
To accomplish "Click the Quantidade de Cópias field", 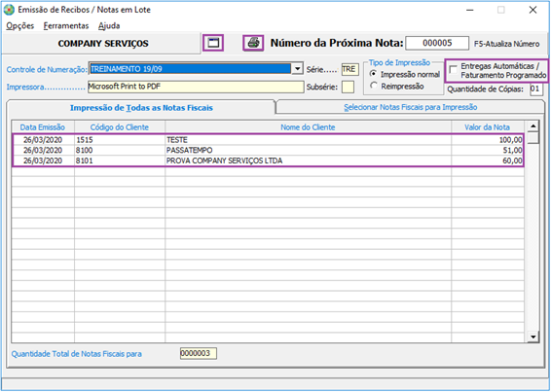I will click(535, 89).
